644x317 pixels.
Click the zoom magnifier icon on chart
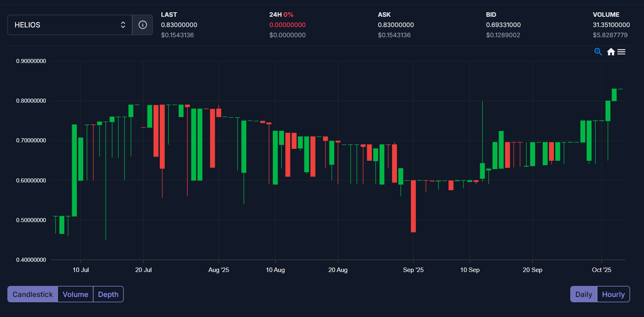click(x=598, y=52)
